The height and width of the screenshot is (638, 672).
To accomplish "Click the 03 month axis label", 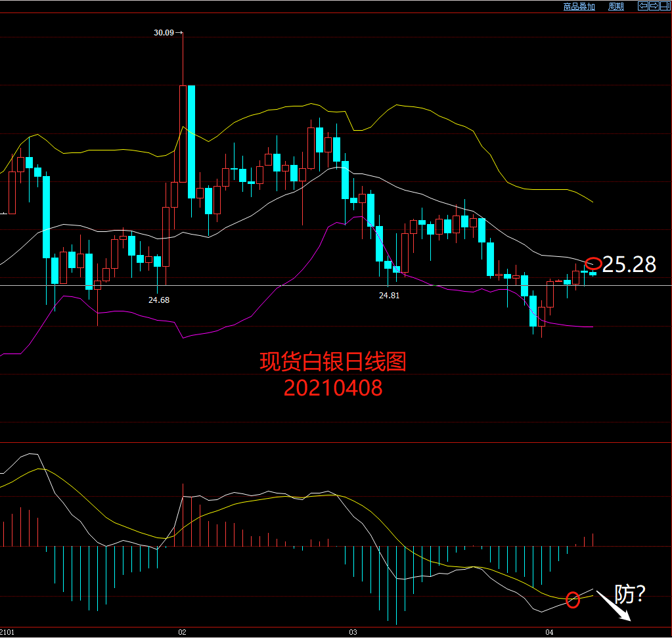I will [x=353, y=632].
